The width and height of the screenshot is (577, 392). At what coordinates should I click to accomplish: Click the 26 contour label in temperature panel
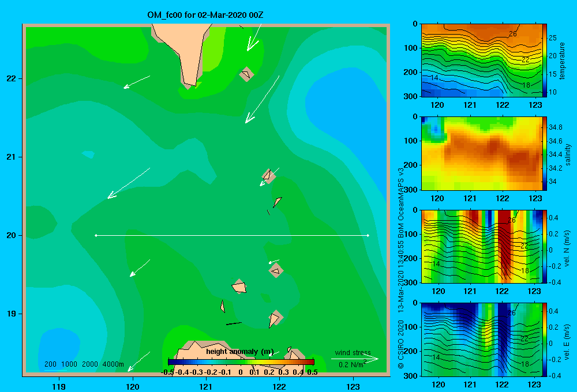512,34
